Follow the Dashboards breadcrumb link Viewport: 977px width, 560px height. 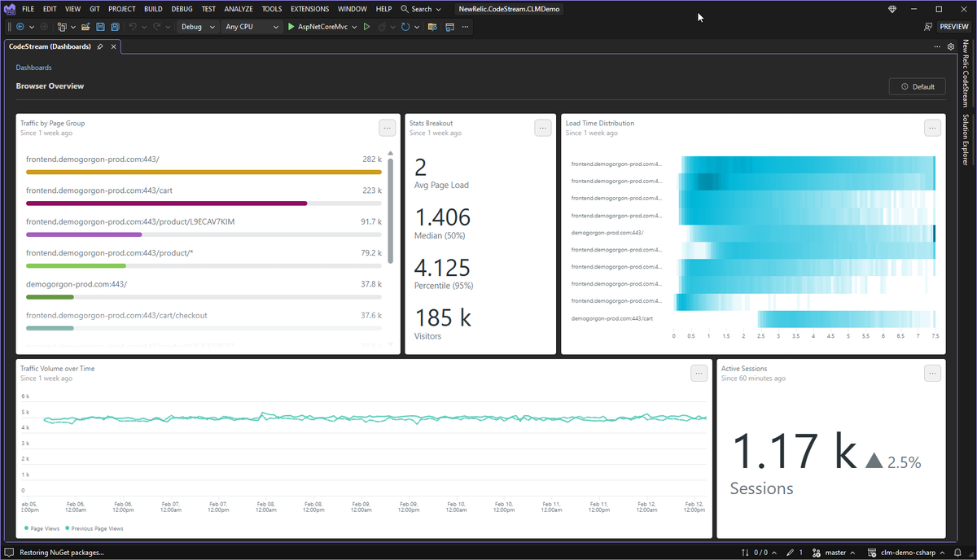(x=33, y=68)
